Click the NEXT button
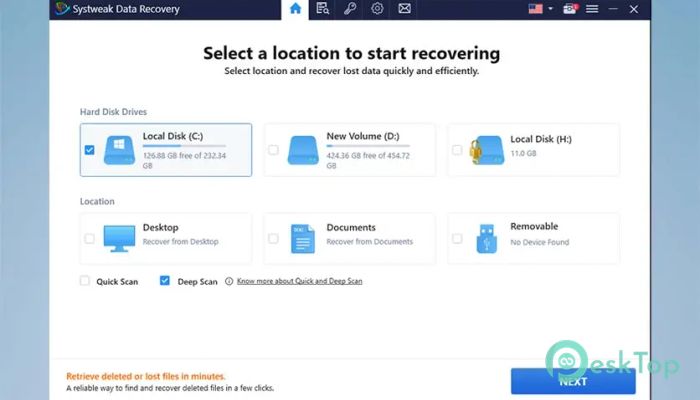 point(573,381)
